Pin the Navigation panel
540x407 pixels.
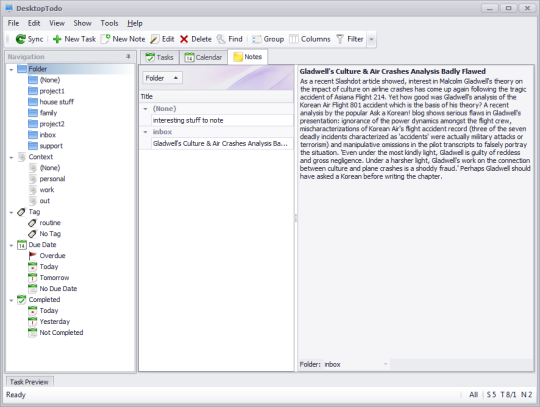click(128, 56)
